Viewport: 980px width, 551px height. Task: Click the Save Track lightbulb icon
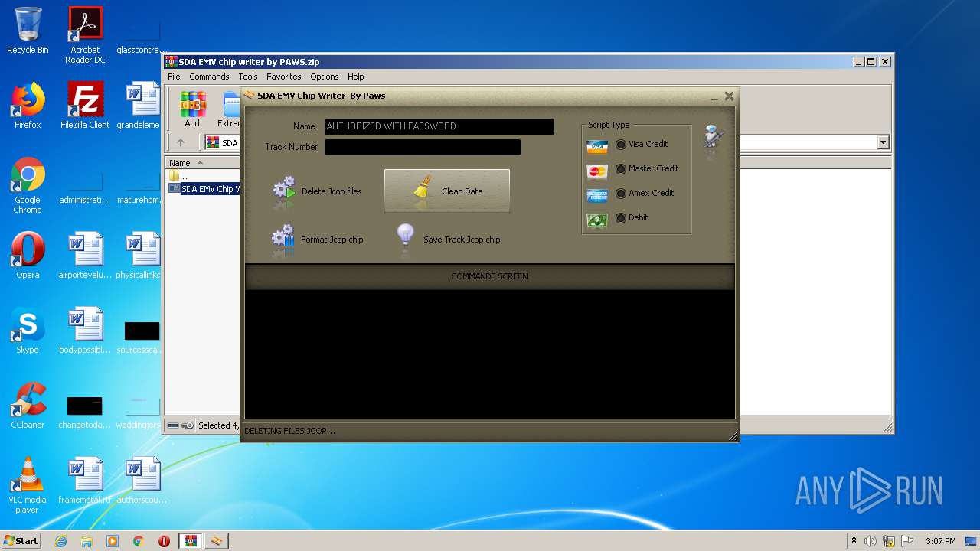coord(405,239)
